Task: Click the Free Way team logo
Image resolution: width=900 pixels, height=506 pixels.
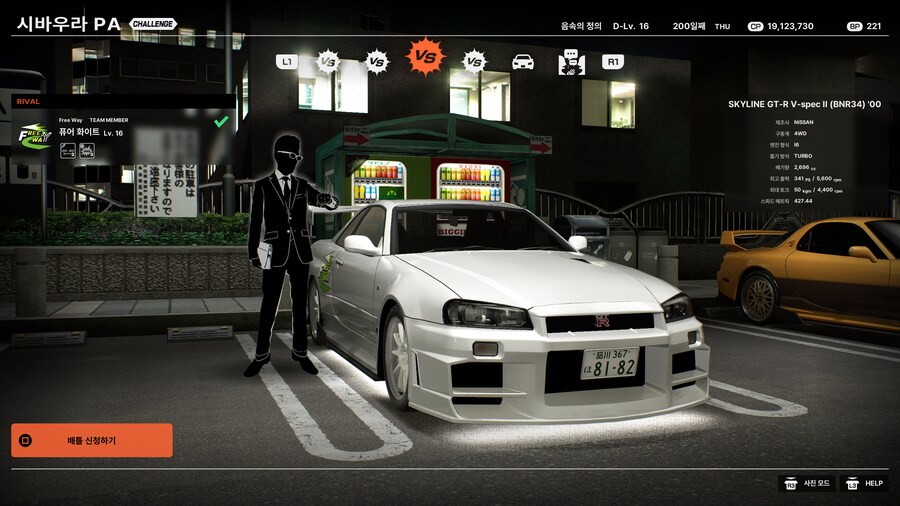Action: coord(35,135)
